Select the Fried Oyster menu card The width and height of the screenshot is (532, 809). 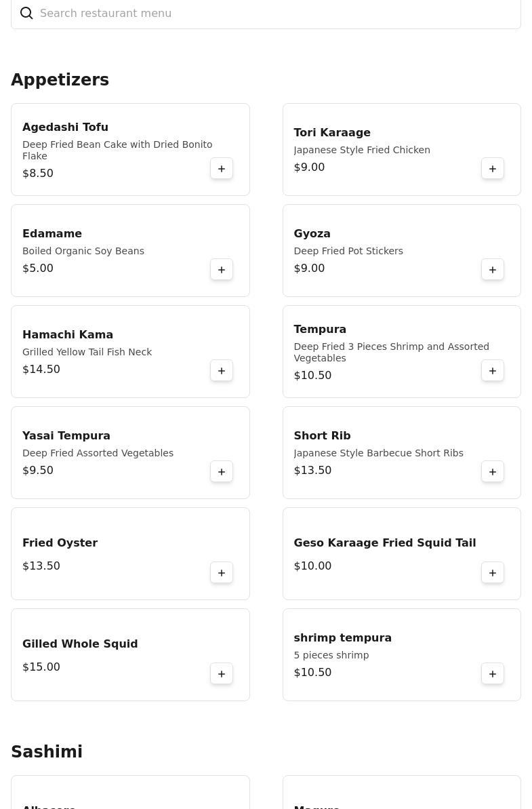tap(130, 553)
